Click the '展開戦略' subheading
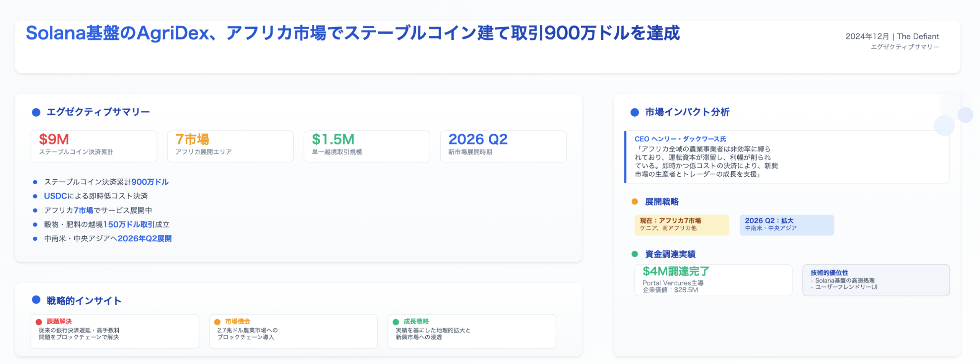 [x=662, y=202]
